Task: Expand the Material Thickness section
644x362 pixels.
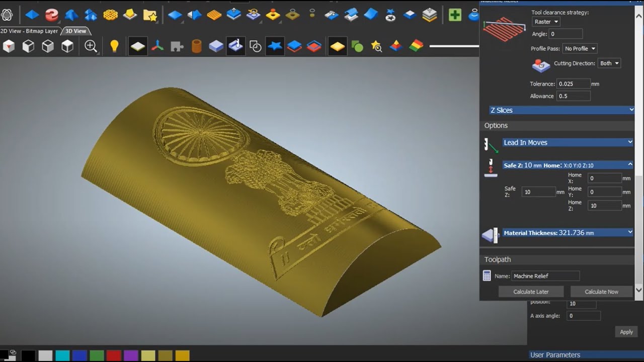Action: pyautogui.click(x=568, y=233)
